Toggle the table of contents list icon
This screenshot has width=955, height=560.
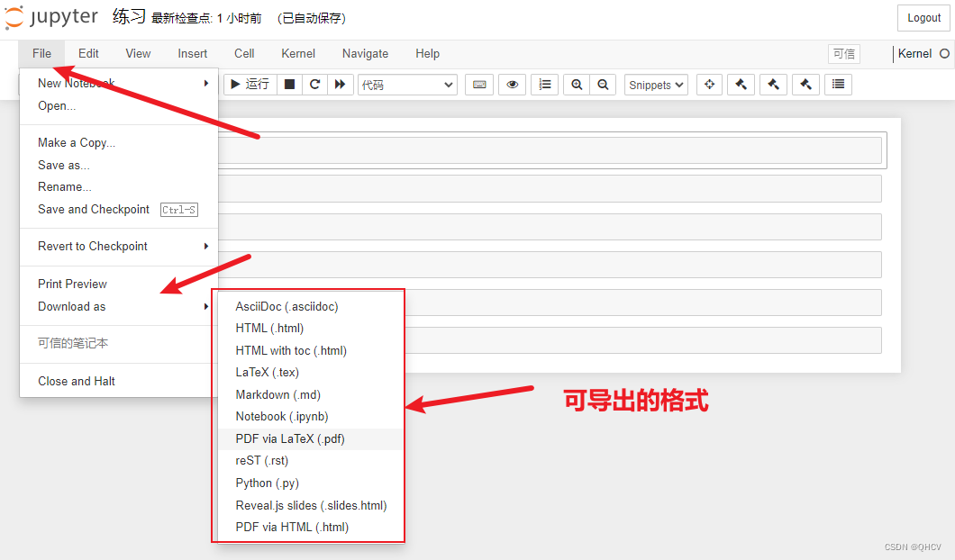coord(838,85)
